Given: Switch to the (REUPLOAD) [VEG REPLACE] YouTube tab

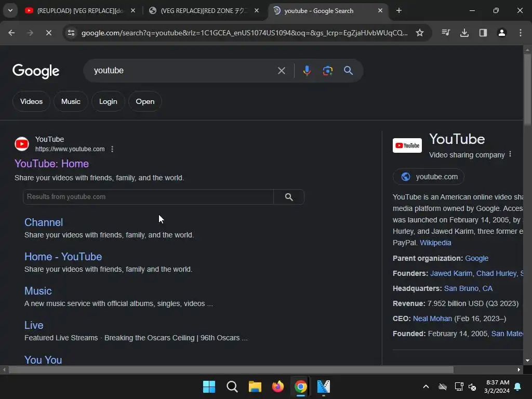Looking at the screenshot, I should tap(80, 11).
